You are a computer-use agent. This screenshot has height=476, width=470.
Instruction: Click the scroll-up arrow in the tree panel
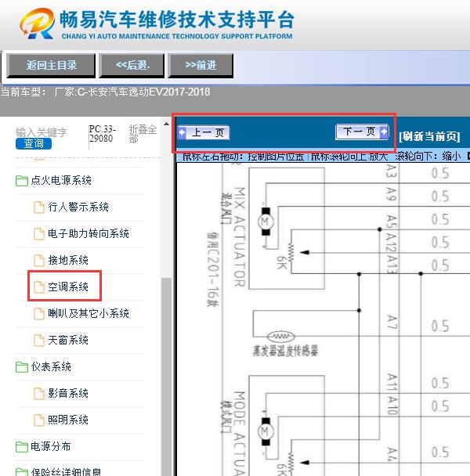(166, 124)
